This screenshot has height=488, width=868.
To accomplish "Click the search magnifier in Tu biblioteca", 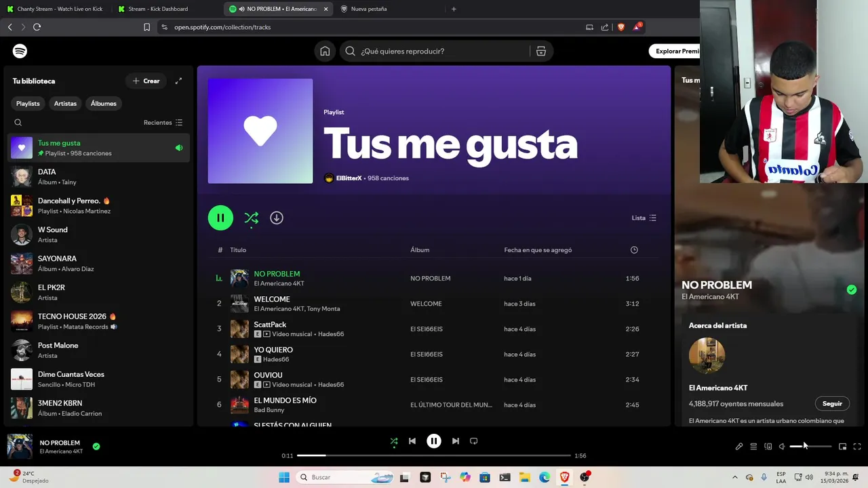I will point(18,123).
